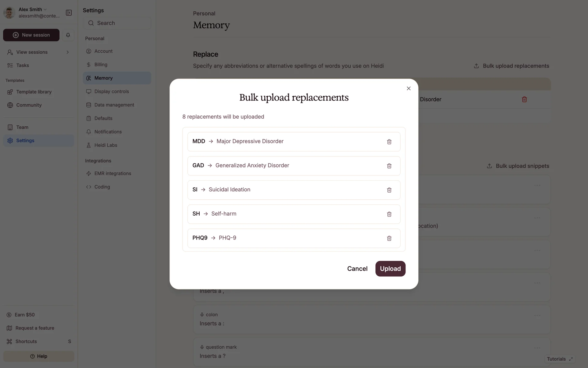588x368 pixels.
Task: Click the settings Search field
Action: (x=117, y=23)
